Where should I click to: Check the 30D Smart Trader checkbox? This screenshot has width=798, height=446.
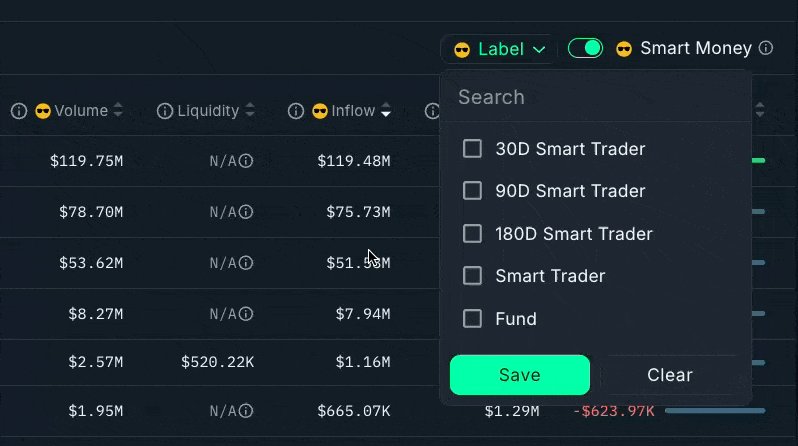pos(473,149)
